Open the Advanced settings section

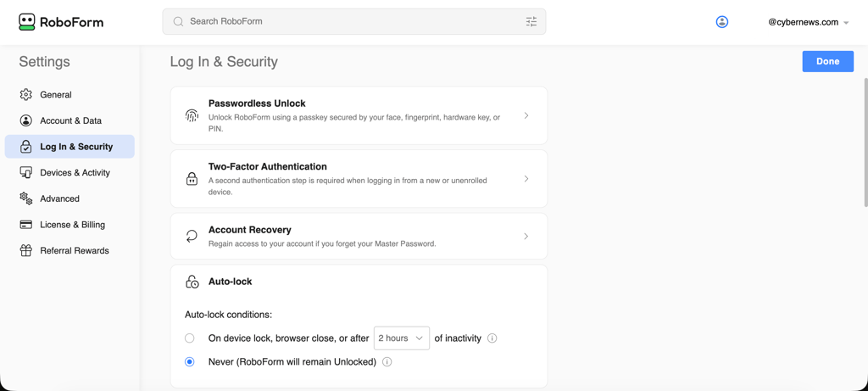coord(70,198)
